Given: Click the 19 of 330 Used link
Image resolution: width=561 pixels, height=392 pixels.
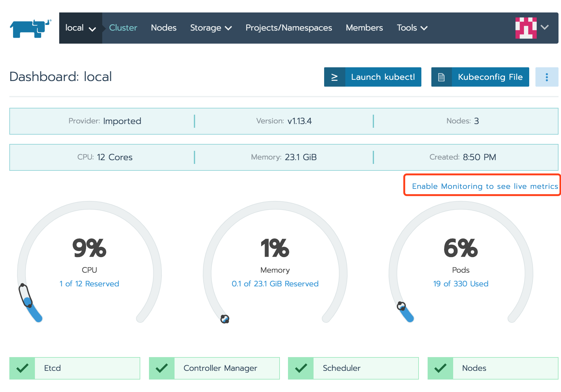Looking at the screenshot, I should [461, 284].
